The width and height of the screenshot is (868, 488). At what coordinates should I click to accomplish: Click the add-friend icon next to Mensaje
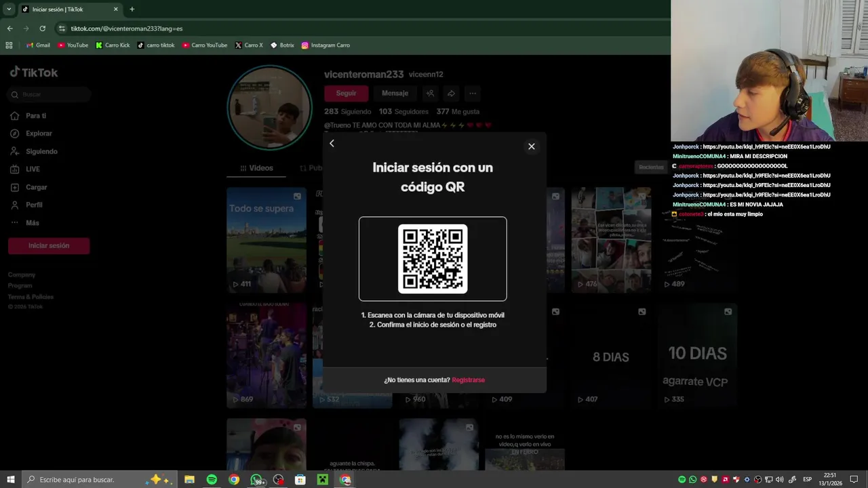pos(430,94)
